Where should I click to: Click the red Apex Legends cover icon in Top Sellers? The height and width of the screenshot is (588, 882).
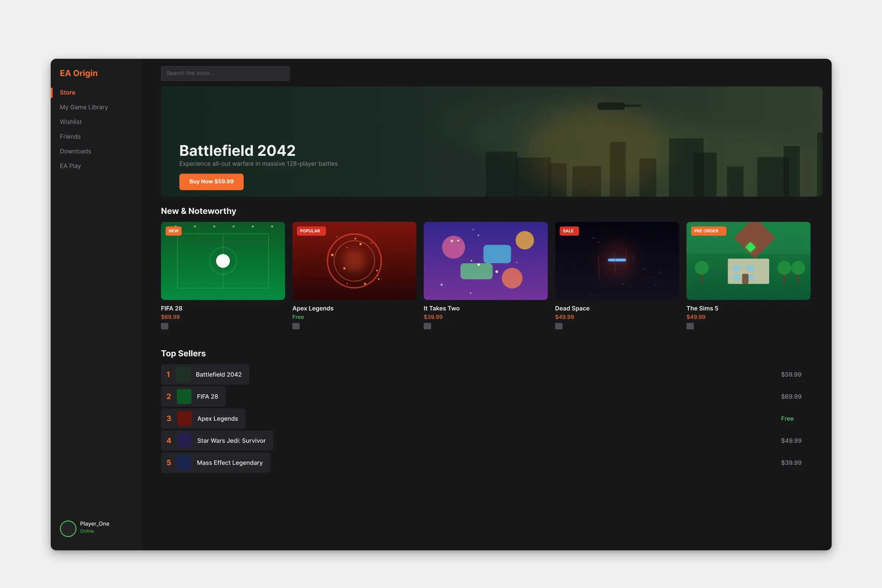coord(184,419)
